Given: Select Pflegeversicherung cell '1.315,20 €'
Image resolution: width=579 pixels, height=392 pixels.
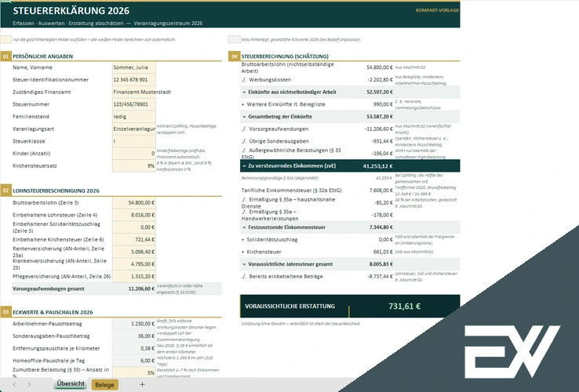Looking at the screenshot, I should [133, 277].
